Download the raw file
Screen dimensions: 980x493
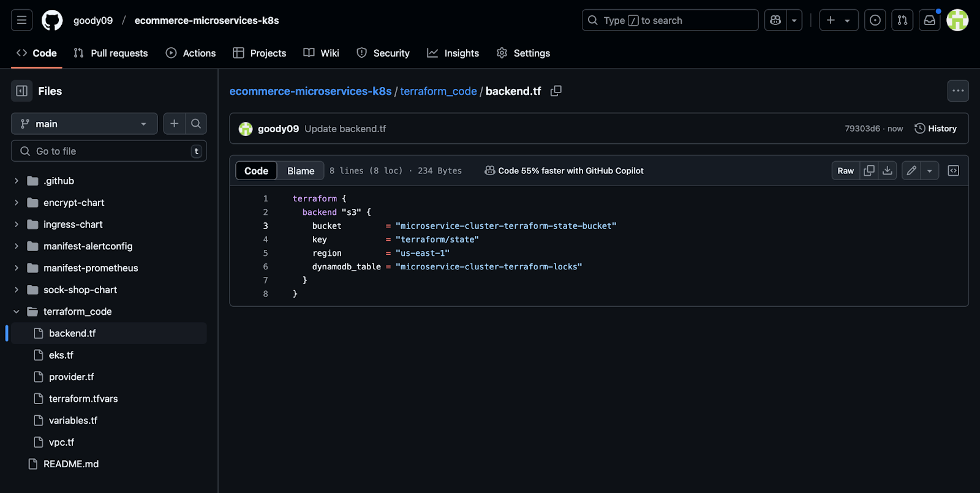point(888,171)
